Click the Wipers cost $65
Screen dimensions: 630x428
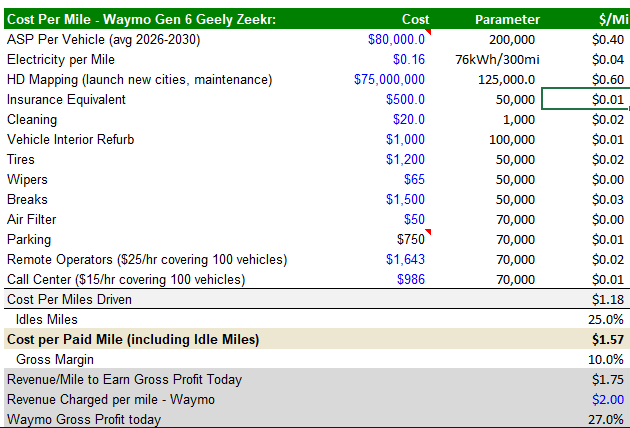point(414,179)
